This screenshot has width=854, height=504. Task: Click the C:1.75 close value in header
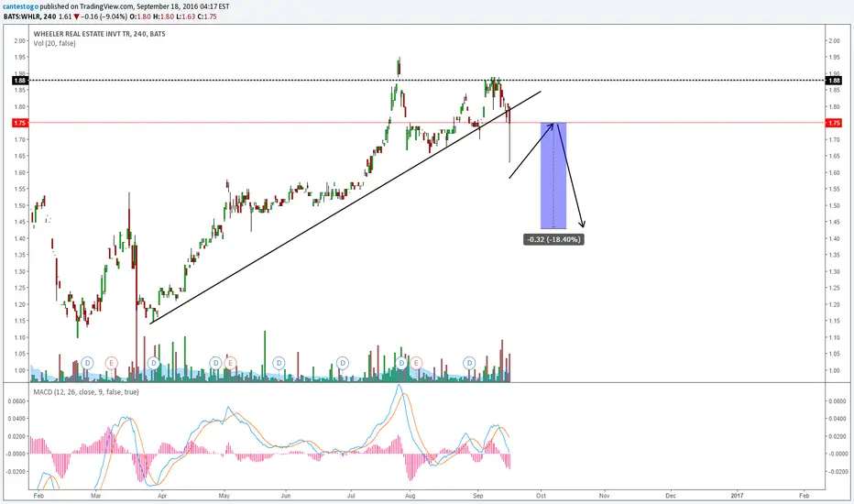[207, 16]
